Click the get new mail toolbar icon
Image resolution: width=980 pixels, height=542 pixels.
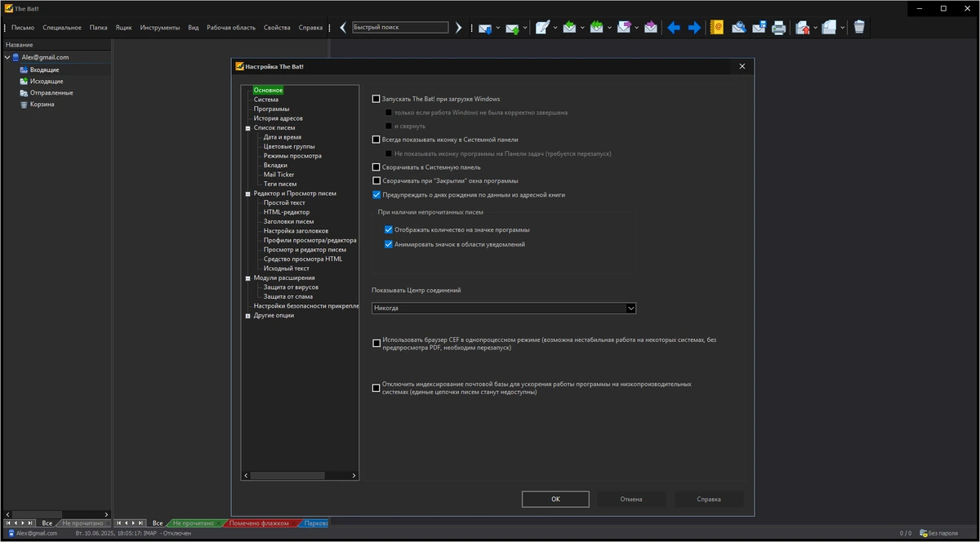(x=485, y=28)
